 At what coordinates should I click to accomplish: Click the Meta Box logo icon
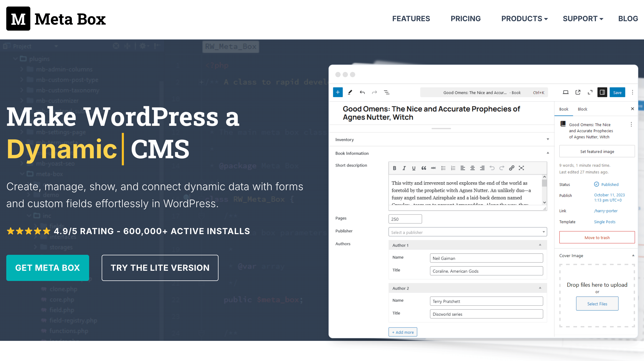click(18, 19)
